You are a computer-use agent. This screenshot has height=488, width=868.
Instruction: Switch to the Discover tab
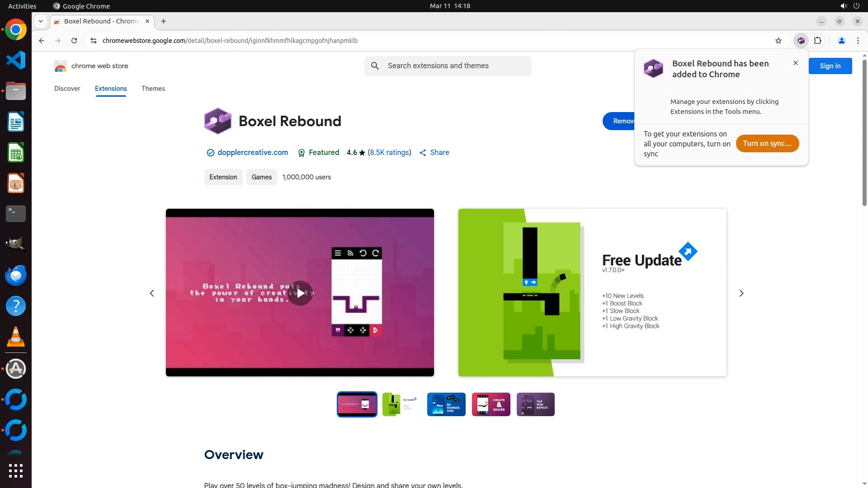pyautogui.click(x=67, y=89)
